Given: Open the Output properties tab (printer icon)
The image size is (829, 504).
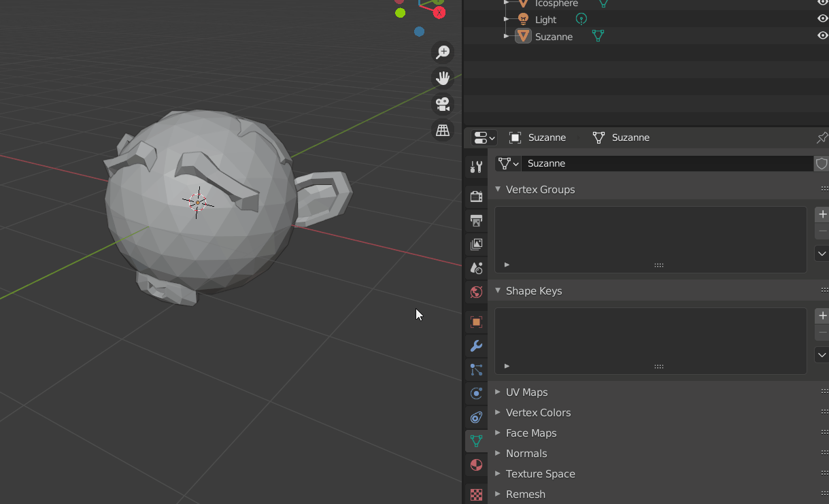Looking at the screenshot, I should point(476,220).
